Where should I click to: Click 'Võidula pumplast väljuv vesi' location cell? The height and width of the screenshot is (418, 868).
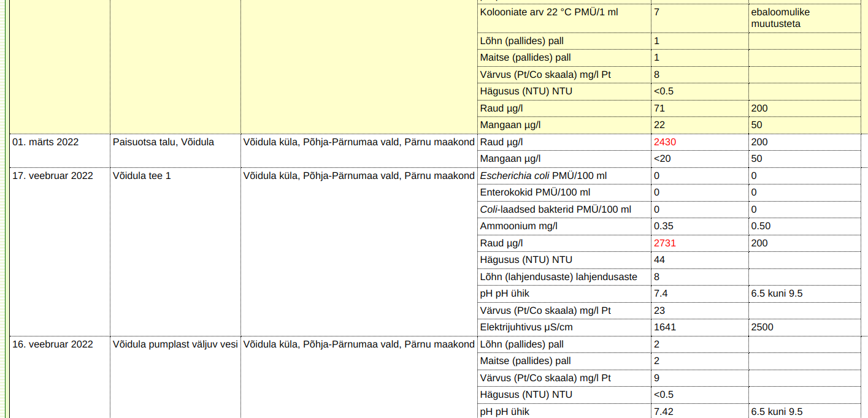click(x=175, y=377)
